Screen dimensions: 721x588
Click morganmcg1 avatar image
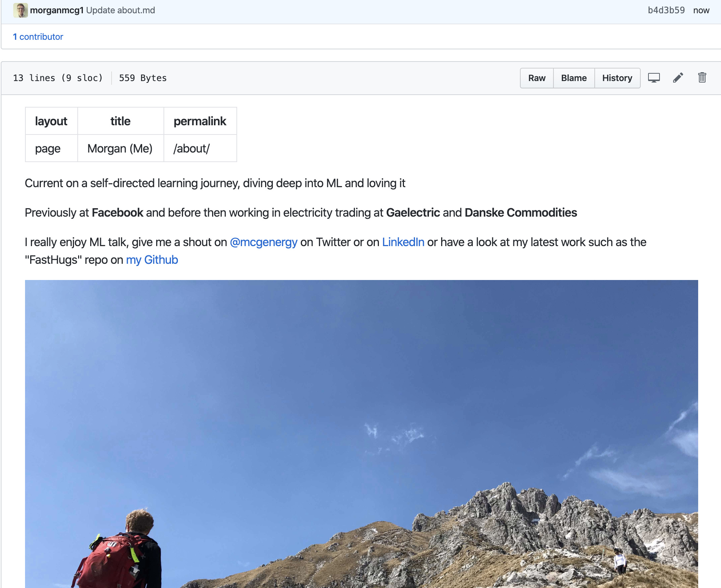point(20,10)
